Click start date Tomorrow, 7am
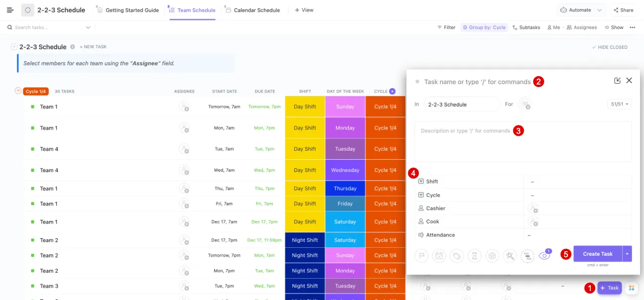644x300 pixels. click(224, 106)
